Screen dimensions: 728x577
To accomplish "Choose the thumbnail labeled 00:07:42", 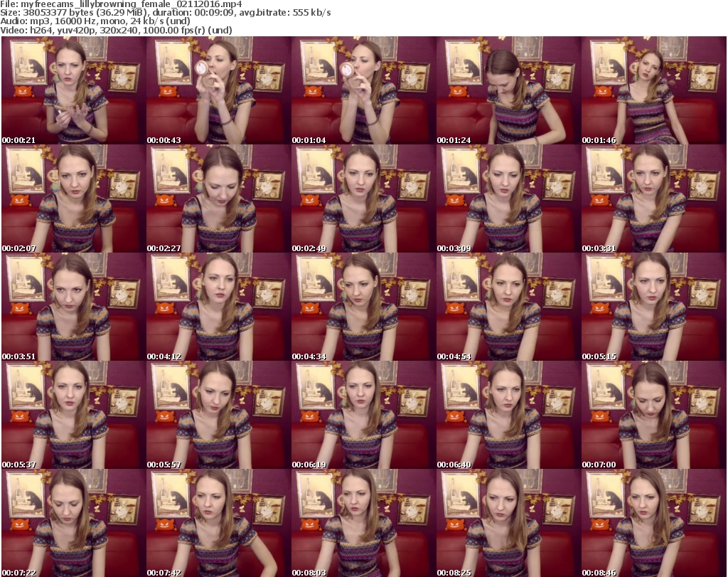I will [x=219, y=523].
